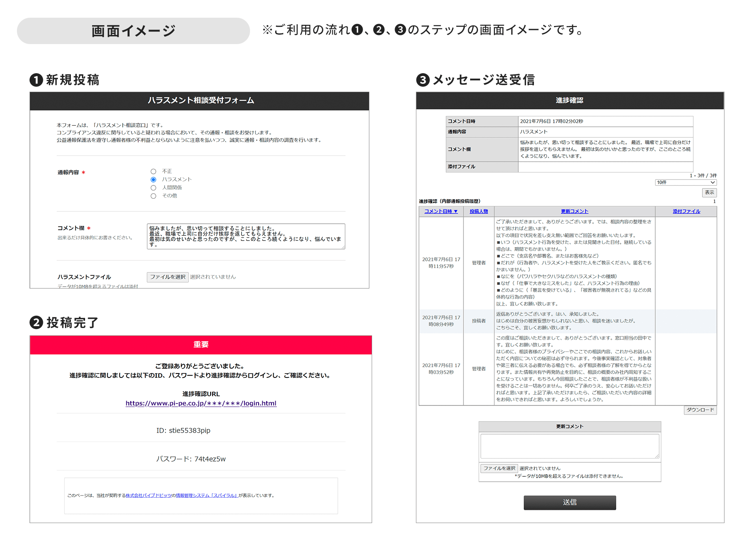Click the *データが10MBを超えるファイルは添付できません note
Viewport: 756px width, 551px height.
point(569,476)
